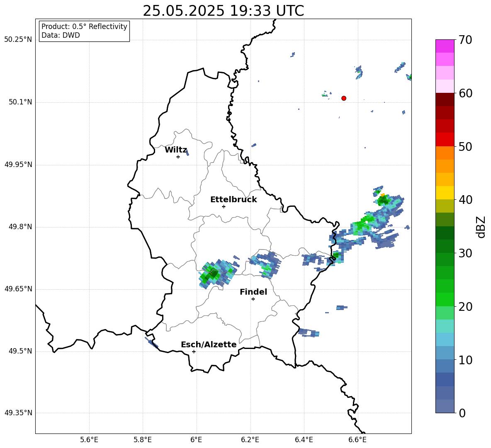The image size is (491, 448).
Task: Click the colorbar 60 tick label
Action: (x=465, y=93)
